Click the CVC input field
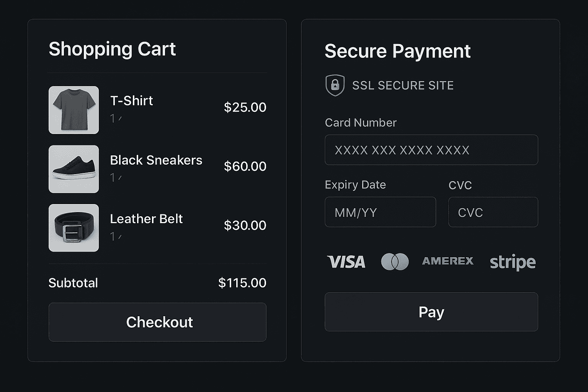This screenshot has width=588, height=392. pyautogui.click(x=493, y=212)
